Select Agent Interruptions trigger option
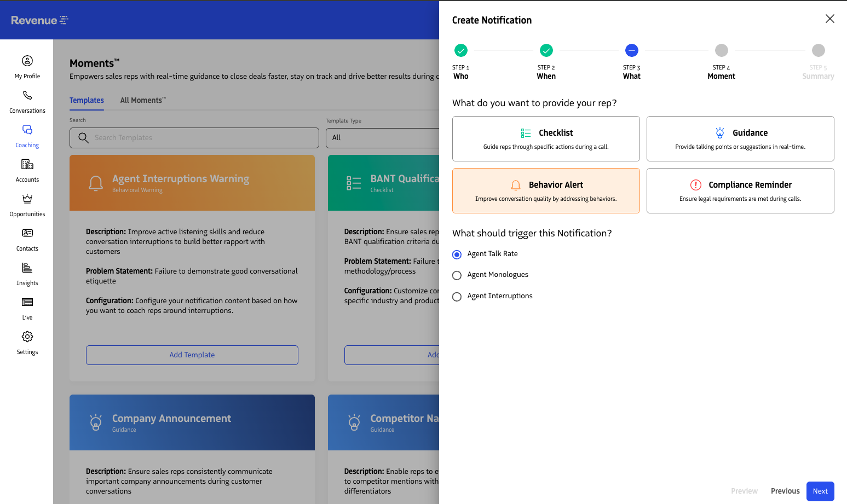 click(x=457, y=297)
